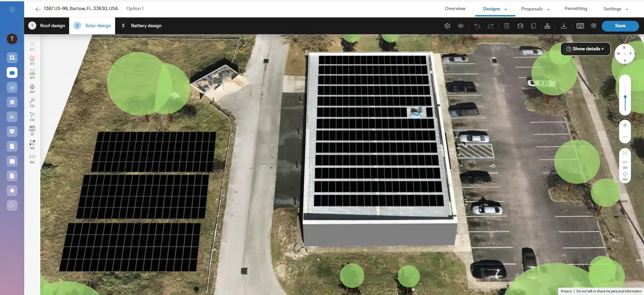Toggle the rotate view mode (R)
This screenshot has width=644, height=295.
625,163
